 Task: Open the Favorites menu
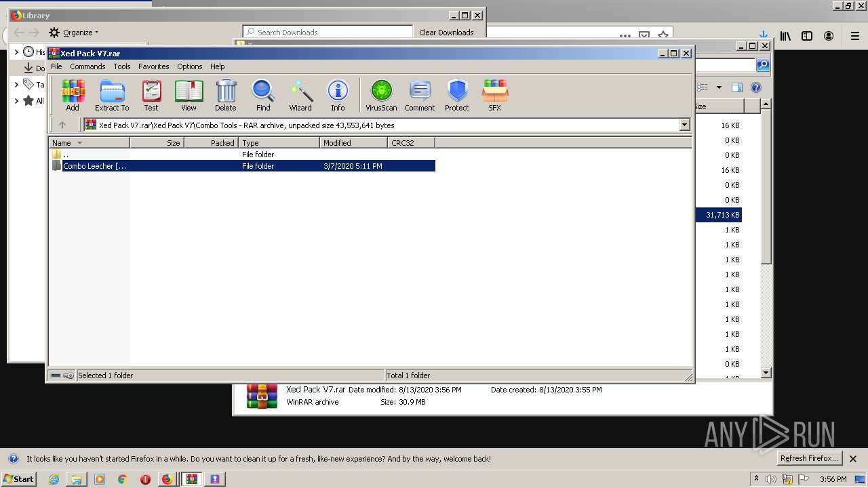click(x=154, y=66)
